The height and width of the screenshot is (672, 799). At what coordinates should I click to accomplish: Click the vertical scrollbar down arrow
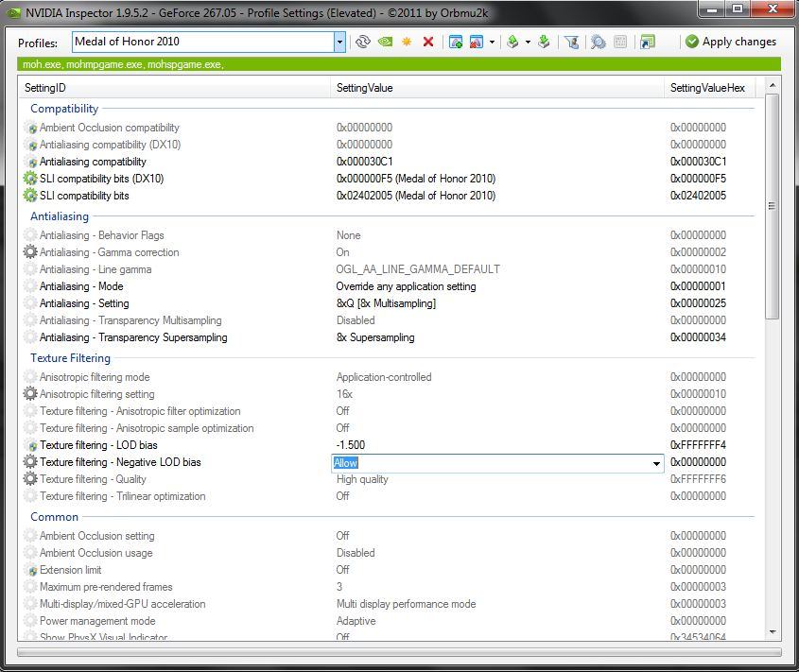772,631
